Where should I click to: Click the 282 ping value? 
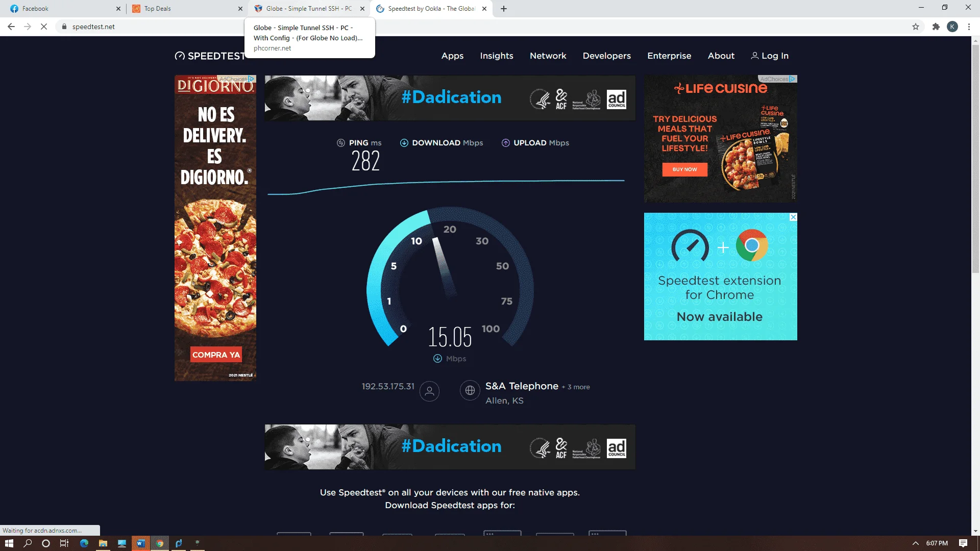365,161
